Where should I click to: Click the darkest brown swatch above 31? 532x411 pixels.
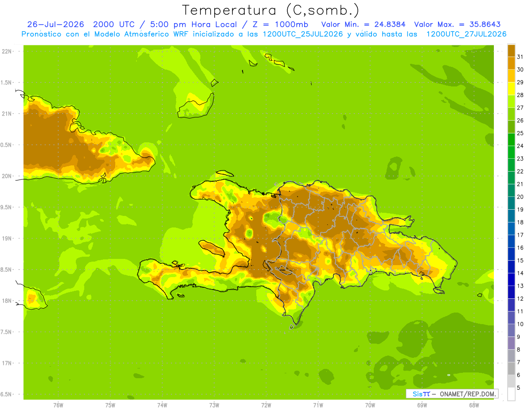tap(511, 51)
